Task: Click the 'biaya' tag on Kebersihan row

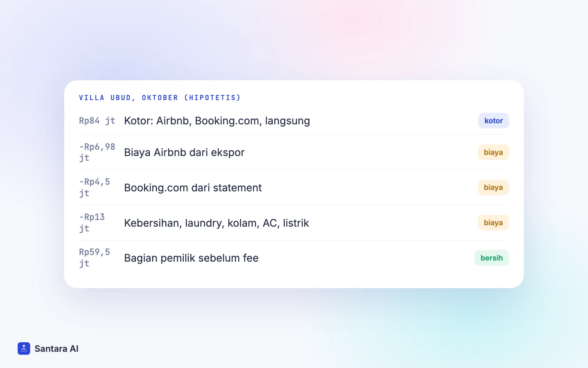Action: click(x=493, y=223)
